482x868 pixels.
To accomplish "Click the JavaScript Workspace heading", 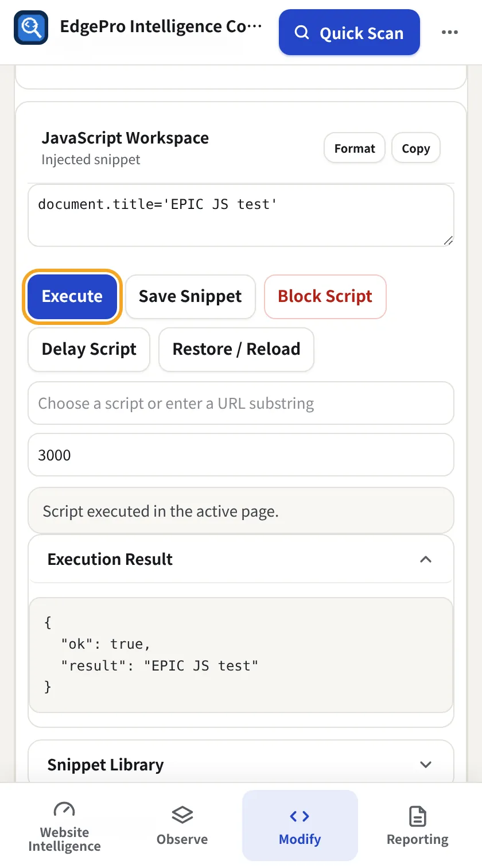I will point(125,138).
